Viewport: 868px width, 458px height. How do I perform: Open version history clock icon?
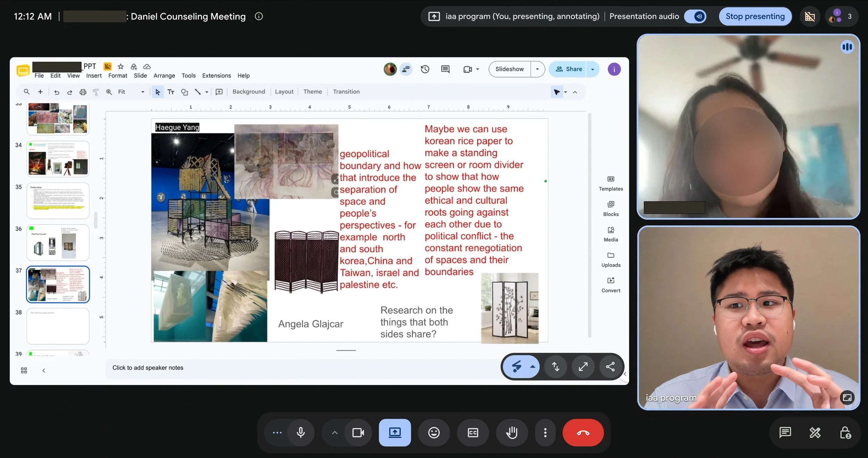[x=425, y=69]
